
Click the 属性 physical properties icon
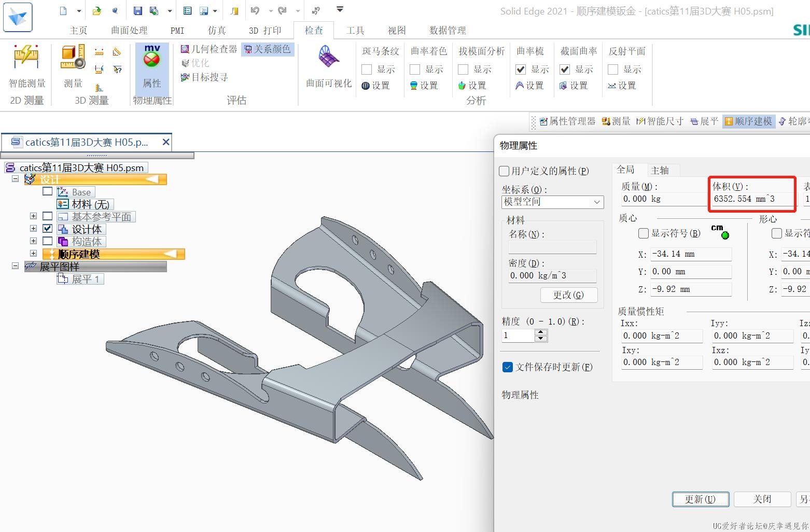[x=152, y=66]
